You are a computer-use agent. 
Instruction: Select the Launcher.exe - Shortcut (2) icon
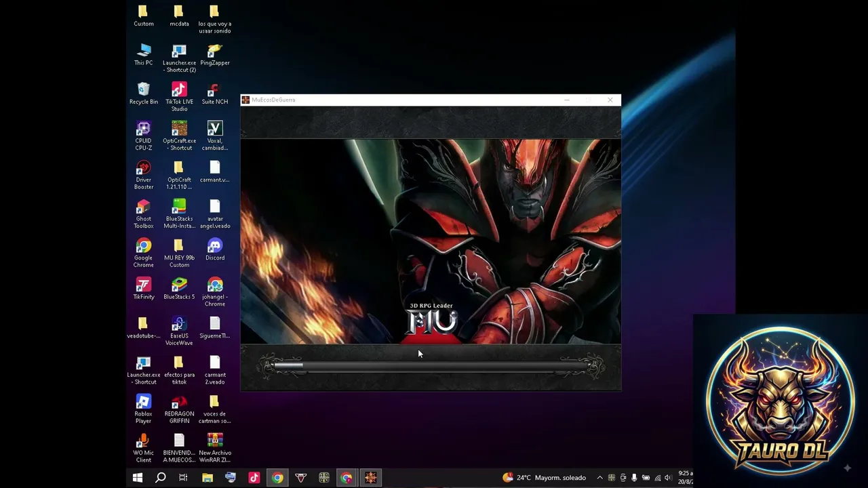pyautogui.click(x=179, y=59)
